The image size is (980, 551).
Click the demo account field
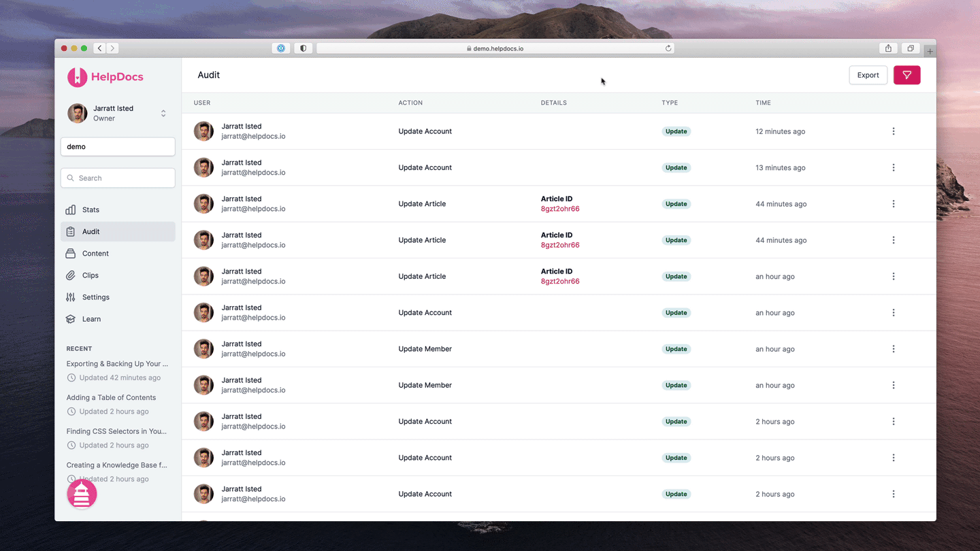[x=118, y=146]
